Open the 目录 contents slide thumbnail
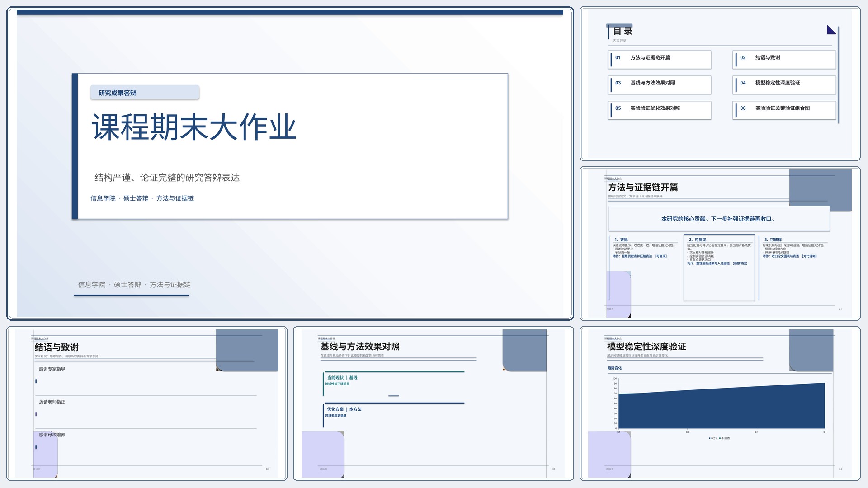Viewport: 868px width, 488px height. tap(720, 84)
